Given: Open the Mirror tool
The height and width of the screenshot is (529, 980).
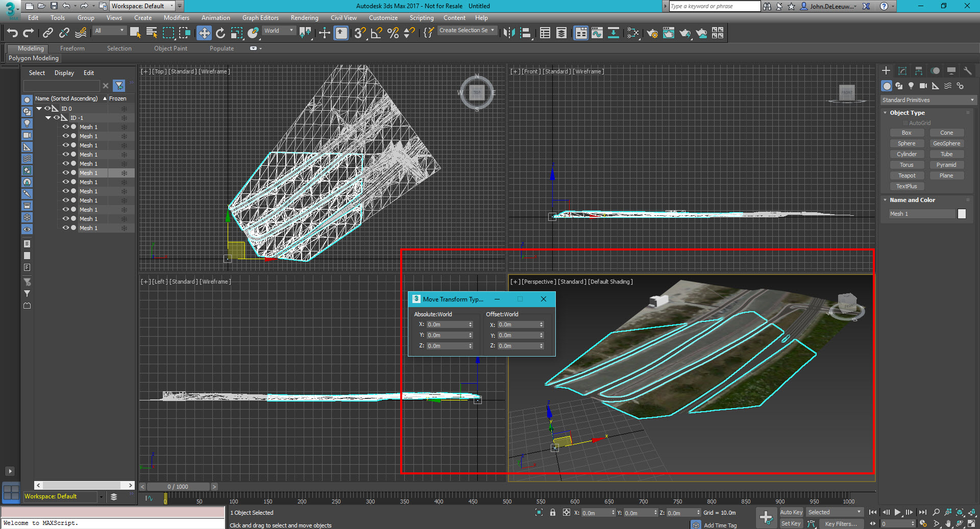Looking at the screenshot, I should (x=508, y=33).
